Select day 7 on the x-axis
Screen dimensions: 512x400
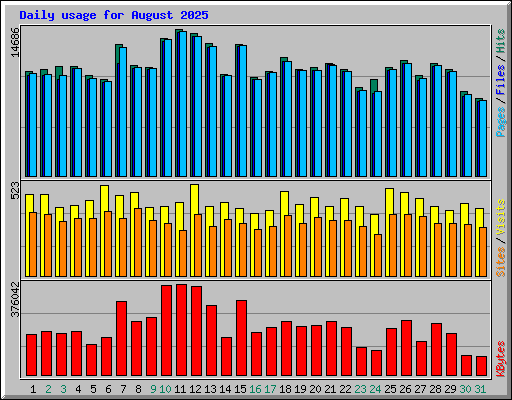(123, 389)
